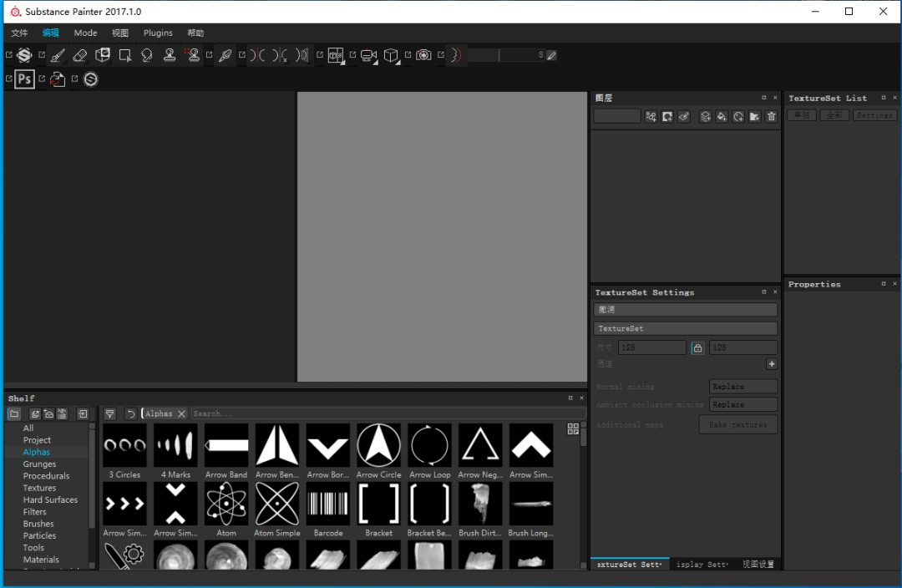902x588 pixels.
Task: Remove the Alphas filter tag
Action: (182, 413)
